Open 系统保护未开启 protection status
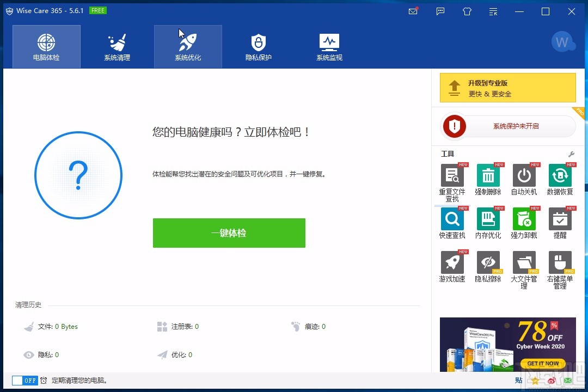588x392 pixels. click(509, 126)
